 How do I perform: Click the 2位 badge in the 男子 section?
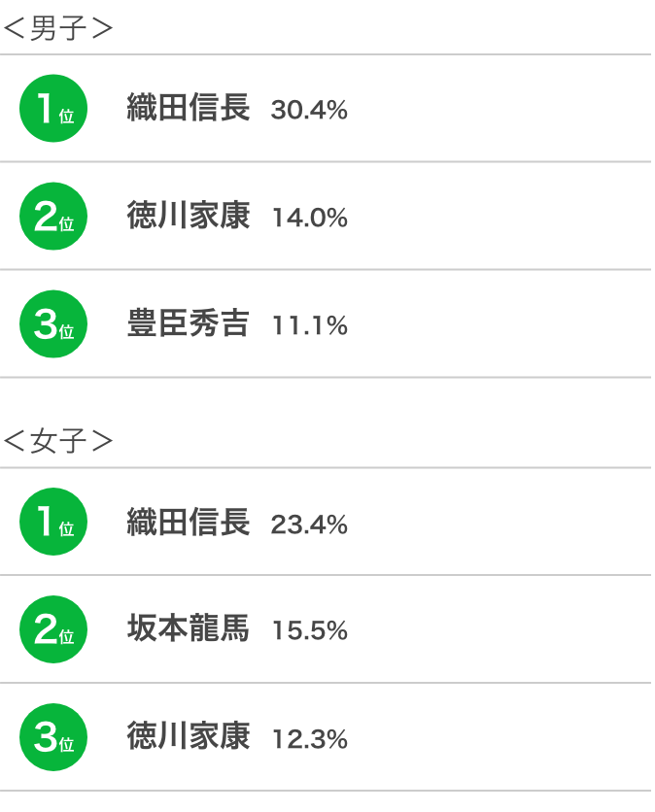click(x=53, y=217)
